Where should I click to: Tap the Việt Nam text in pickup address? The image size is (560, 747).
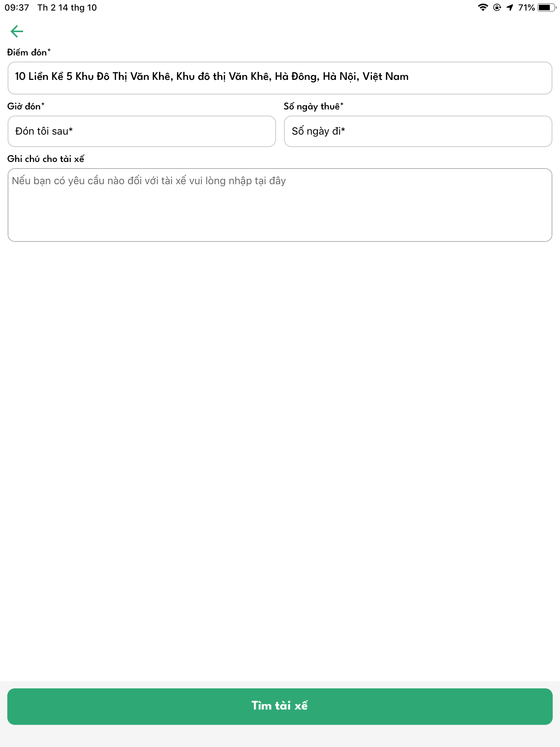point(385,76)
